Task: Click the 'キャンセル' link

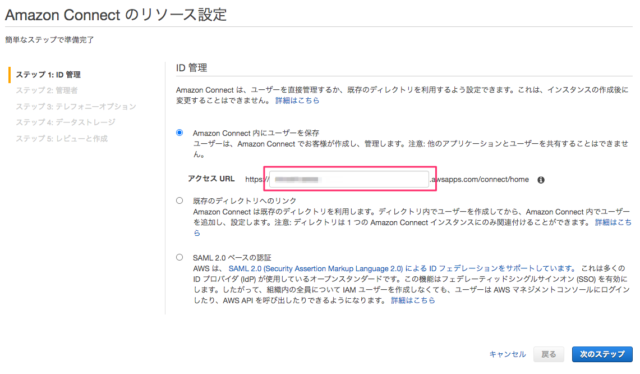Action: pyautogui.click(x=507, y=354)
